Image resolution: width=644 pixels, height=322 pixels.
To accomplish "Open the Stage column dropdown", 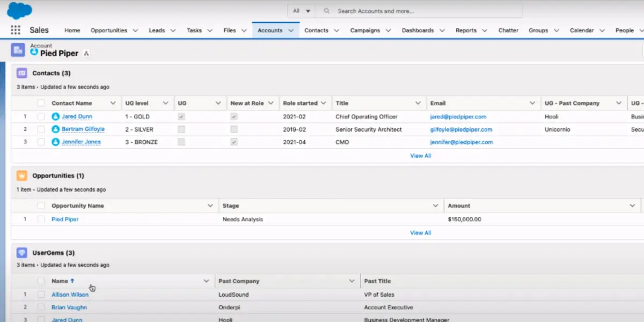I will pyautogui.click(x=435, y=206).
